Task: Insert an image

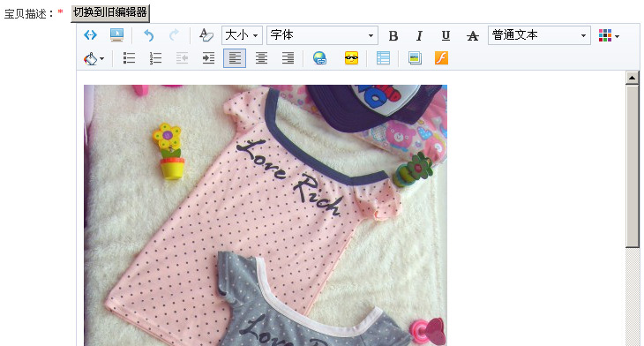Action: click(415, 58)
